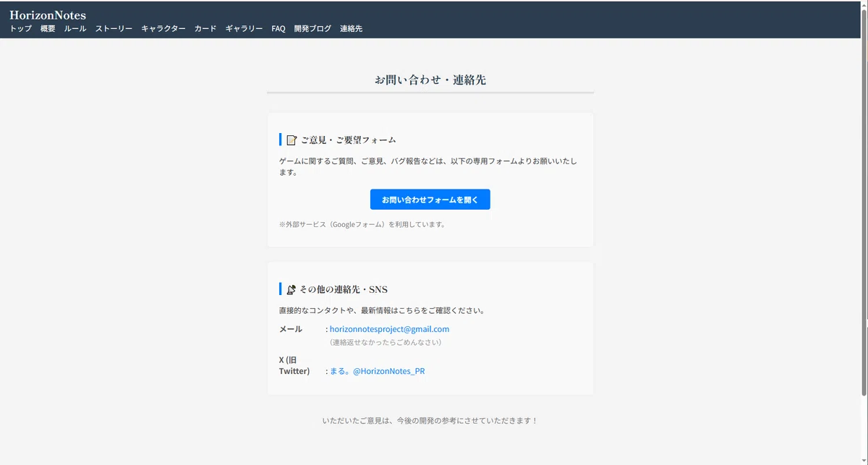Select the 連絡先 nav item
The height and width of the screenshot is (465, 868).
[351, 29]
